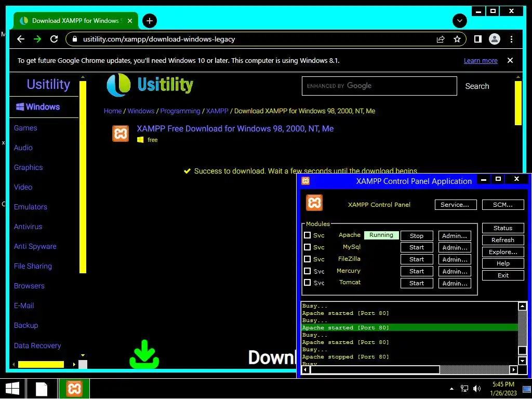Start the Tomcat module
This screenshot has height=399, width=532.
(x=417, y=283)
